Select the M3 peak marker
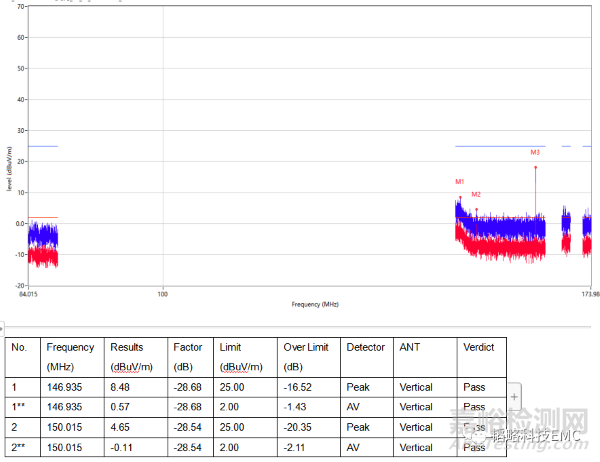The height and width of the screenshot is (462, 600). [x=535, y=153]
